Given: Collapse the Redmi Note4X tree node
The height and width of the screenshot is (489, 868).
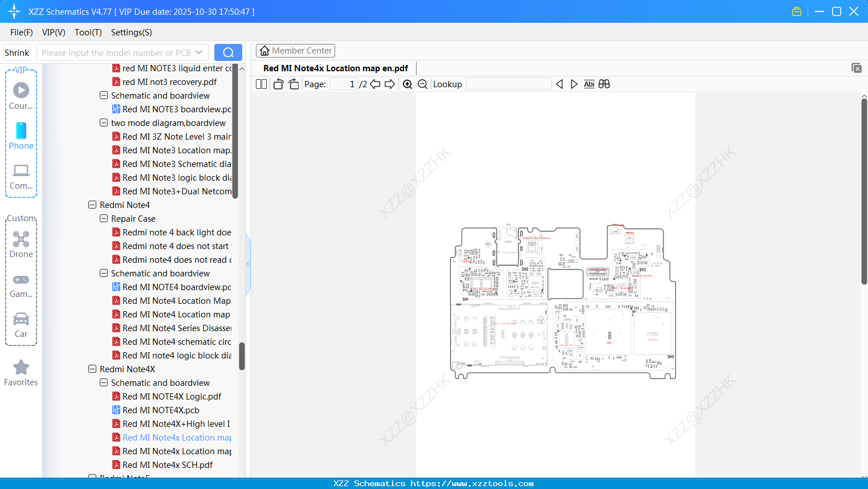Looking at the screenshot, I should pos(92,369).
